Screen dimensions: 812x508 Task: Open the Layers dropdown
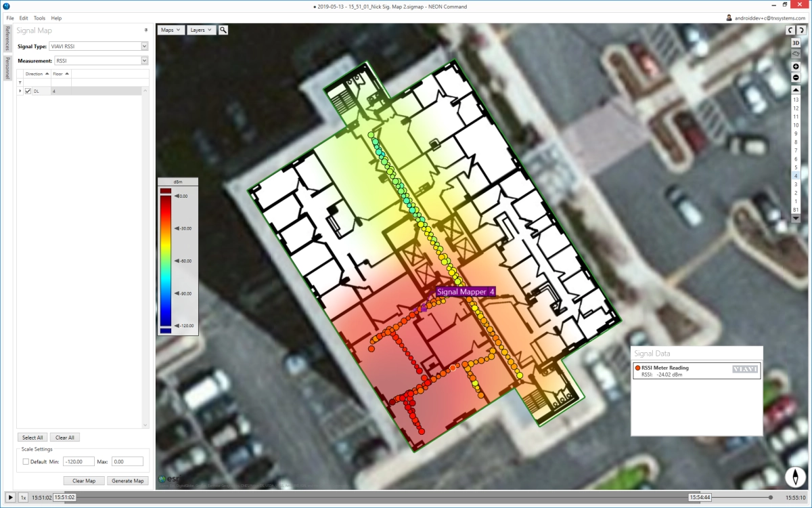tap(201, 30)
